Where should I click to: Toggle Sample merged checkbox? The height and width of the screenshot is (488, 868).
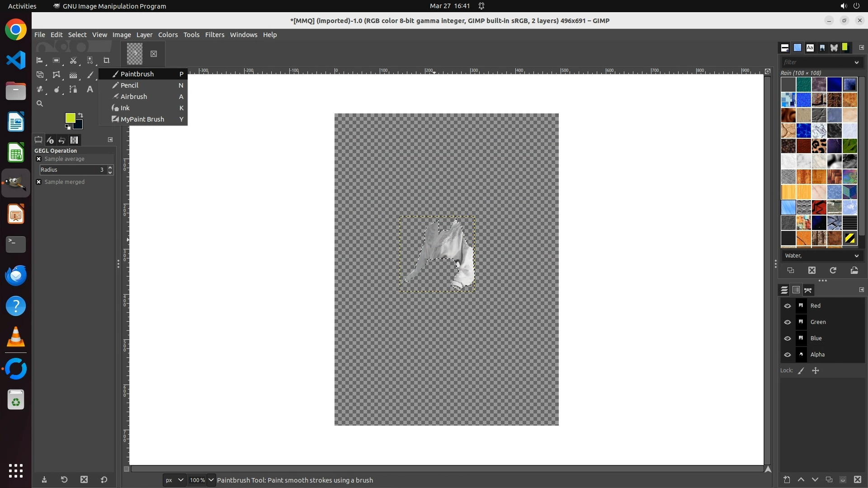39,182
